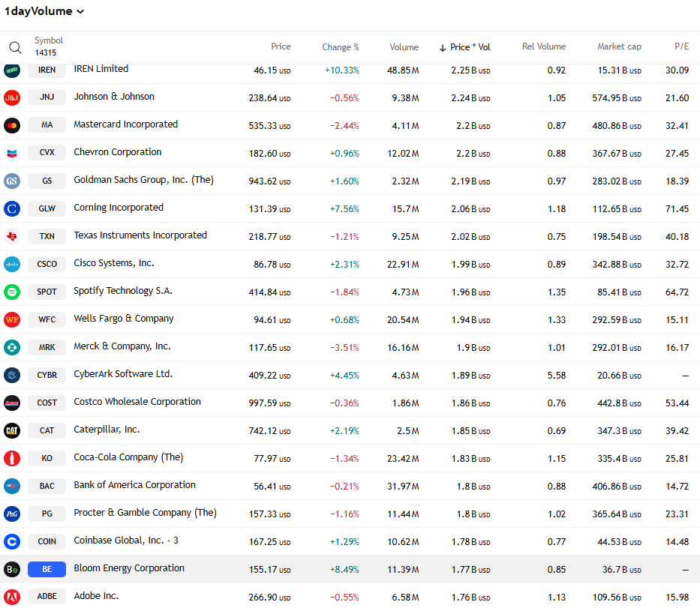
Task: Open the JNJ ticker symbol
Action: 47,97
